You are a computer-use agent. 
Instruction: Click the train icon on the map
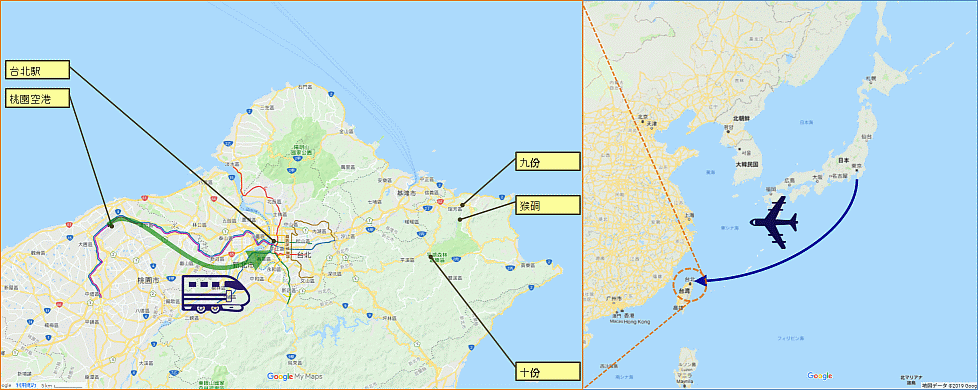click(216, 295)
